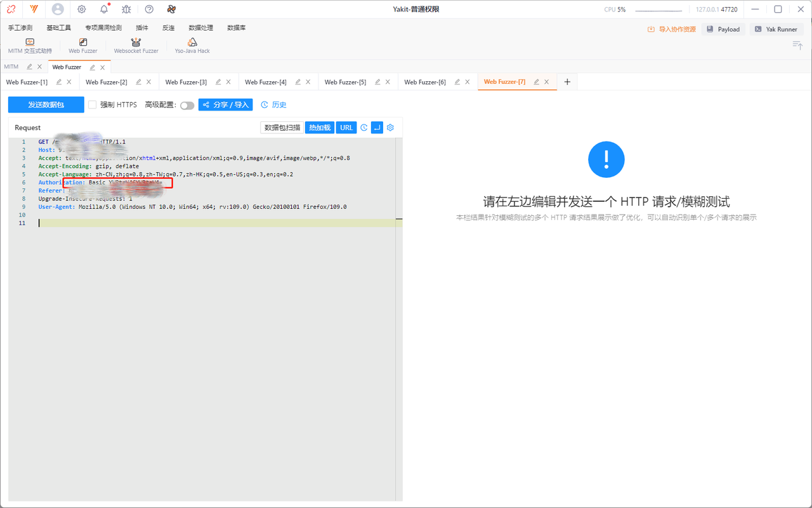Screen dimensions: 812x508
Task: Close the Web Fuzzer-[7] tab
Action: [x=547, y=82]
